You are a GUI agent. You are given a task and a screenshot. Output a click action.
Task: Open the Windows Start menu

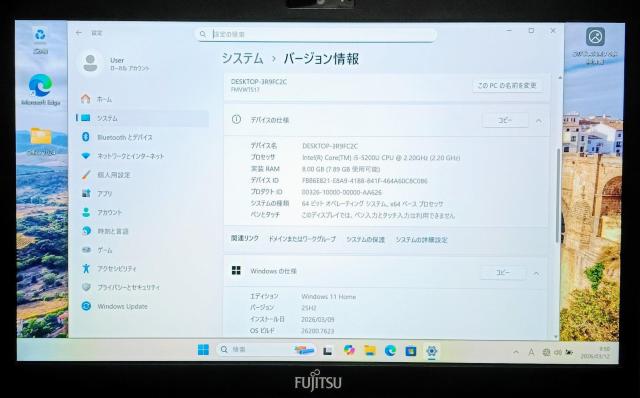(x=203, y=350)
